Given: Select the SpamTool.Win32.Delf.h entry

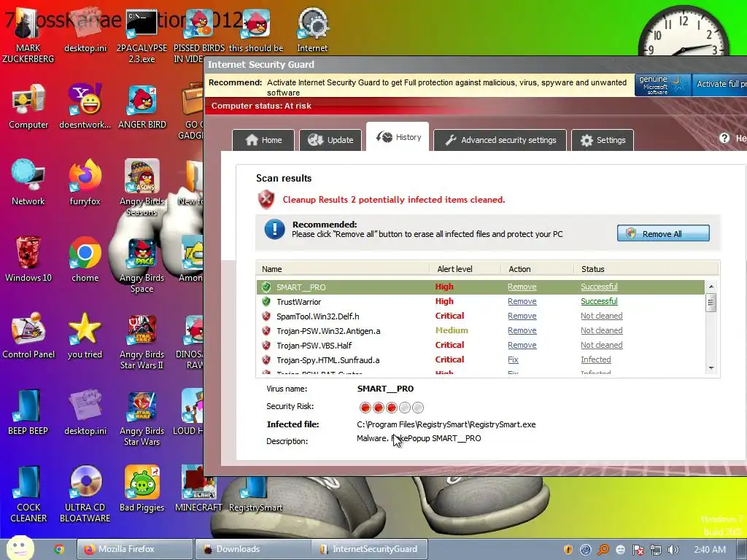Looking at the screenshot, I should coord(317,316).
